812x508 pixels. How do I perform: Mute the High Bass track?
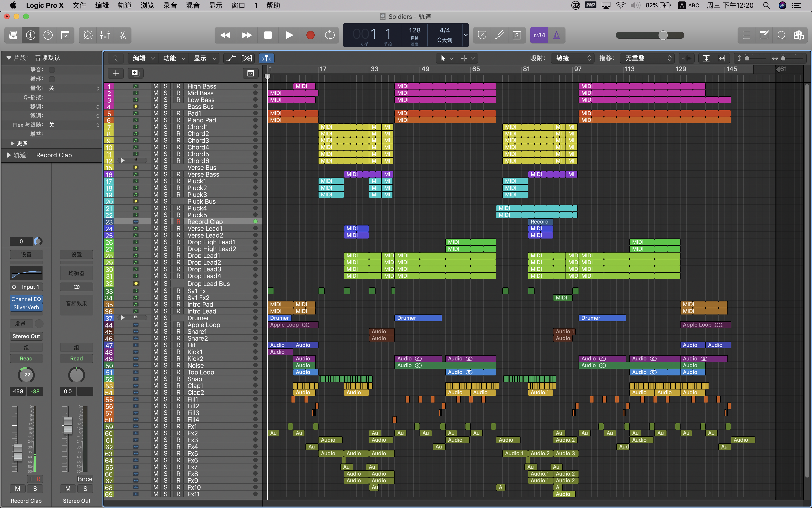tap(156, 86)
